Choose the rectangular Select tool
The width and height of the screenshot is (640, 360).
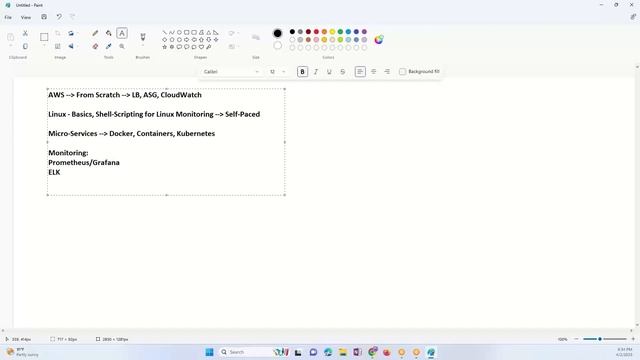(44, 37)
